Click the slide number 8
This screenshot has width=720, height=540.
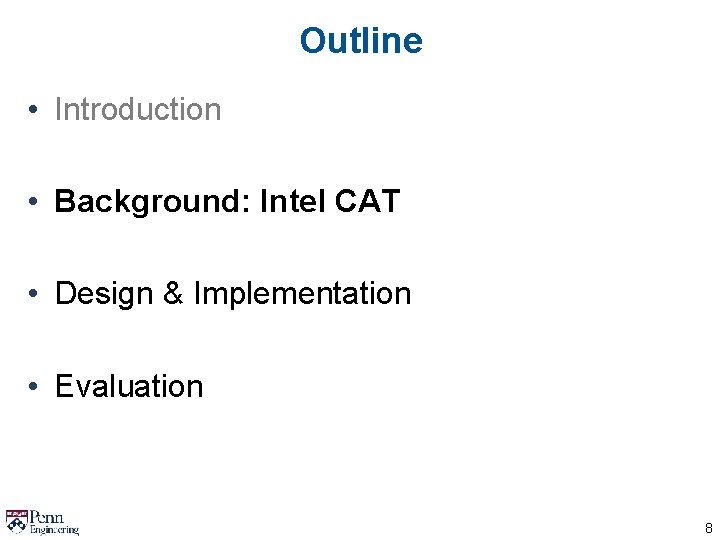tap(708, 528)
